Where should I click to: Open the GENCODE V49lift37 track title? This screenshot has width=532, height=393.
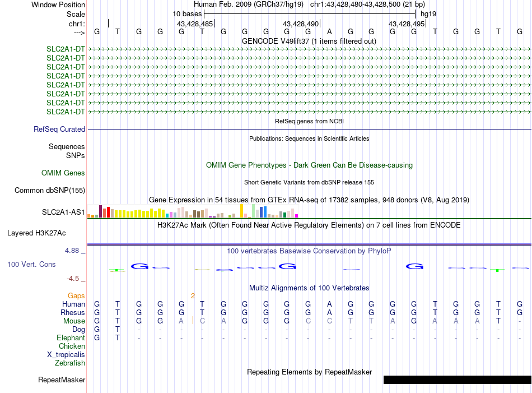pyautogui.click(x=309, y=41)
